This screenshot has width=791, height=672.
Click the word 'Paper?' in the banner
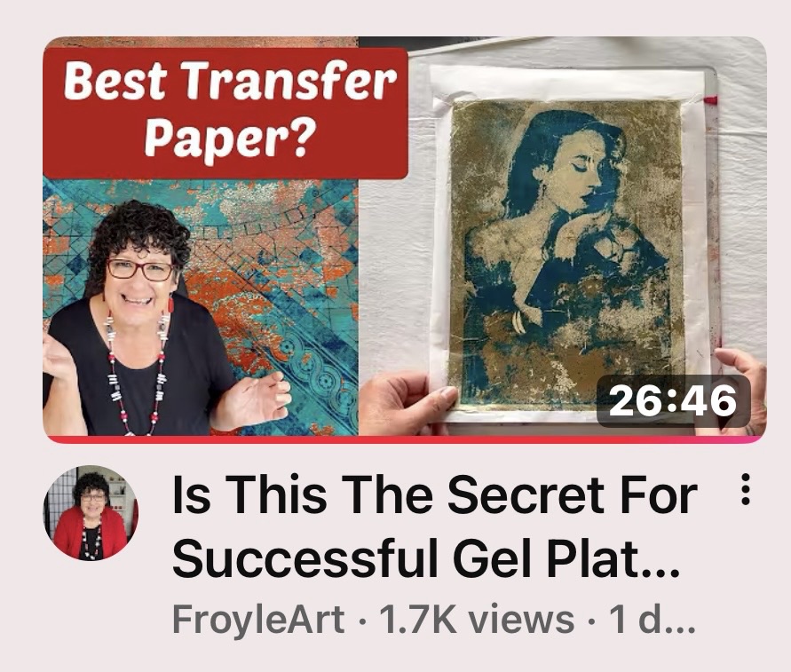point(228,138)
